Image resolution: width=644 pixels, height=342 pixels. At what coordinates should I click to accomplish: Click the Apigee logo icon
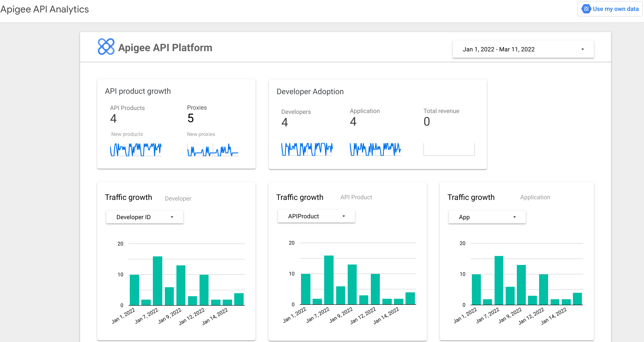point(106,47)
